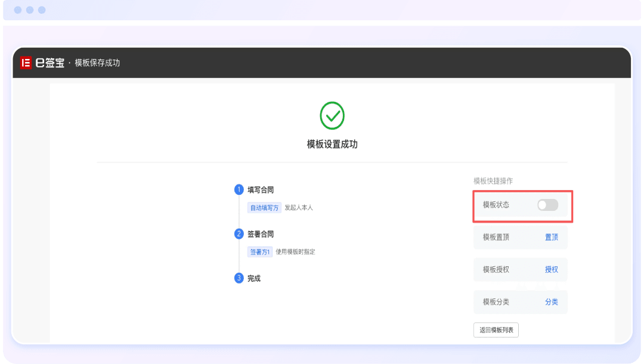Screen dimensions: 644x364
Task: Click the 分类 link to categorize template
Action: click(x=551, y=302)
